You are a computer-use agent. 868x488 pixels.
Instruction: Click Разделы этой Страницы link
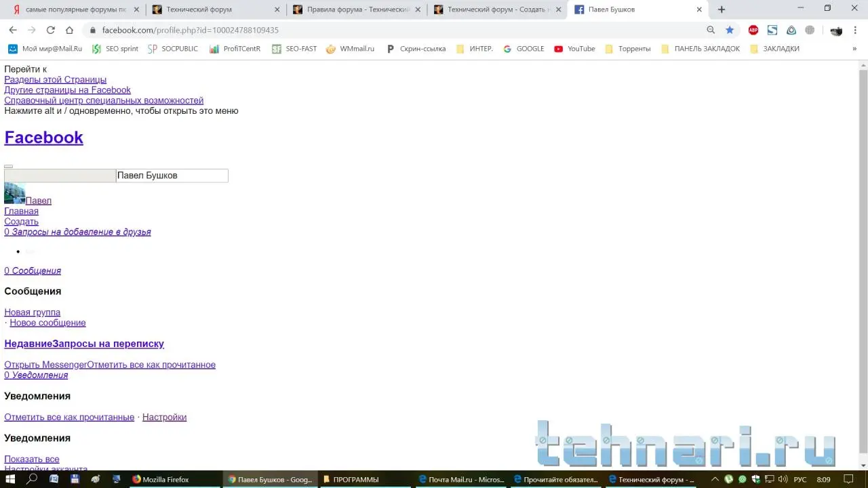pos(55,80)
